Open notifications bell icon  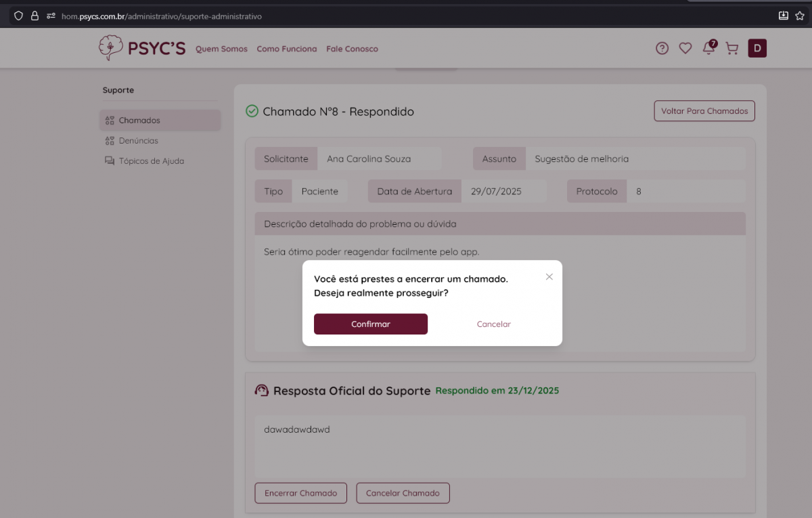(708, 48)
